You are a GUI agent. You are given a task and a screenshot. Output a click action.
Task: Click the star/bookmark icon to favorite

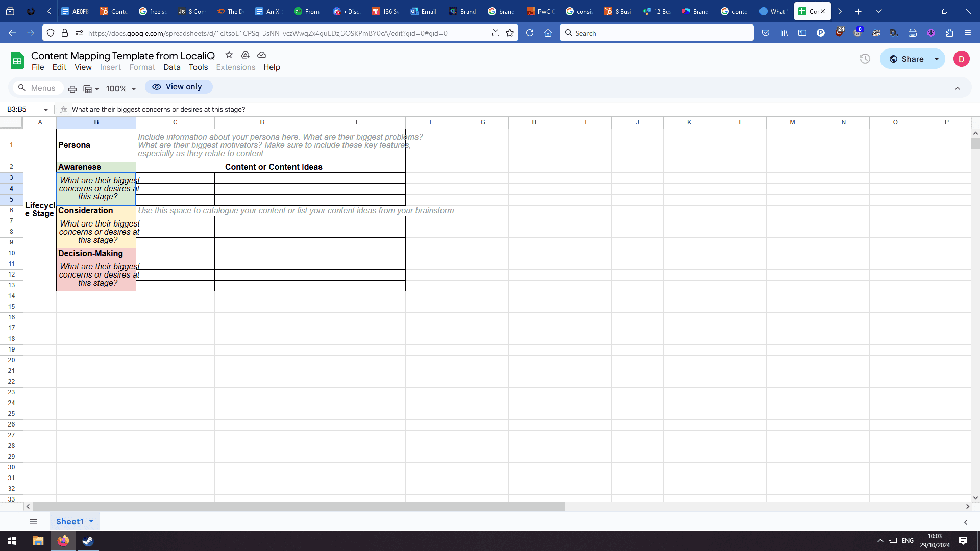coord(229,55)
